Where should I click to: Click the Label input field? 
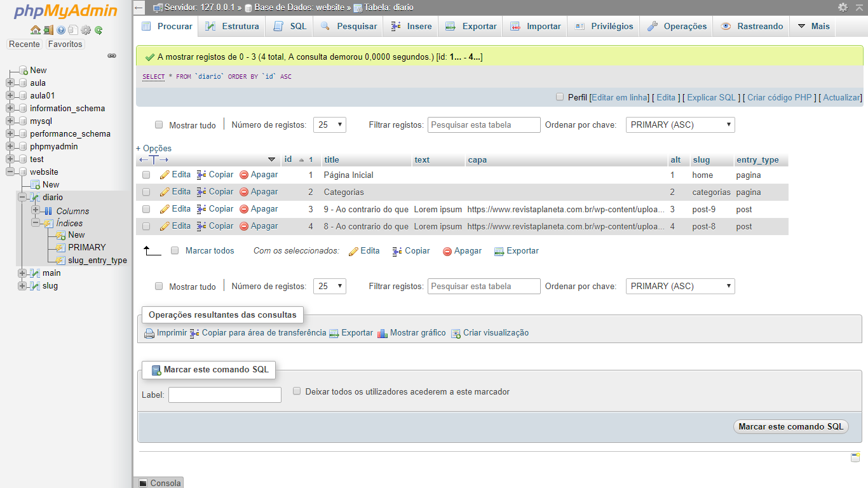click(225, 395)
